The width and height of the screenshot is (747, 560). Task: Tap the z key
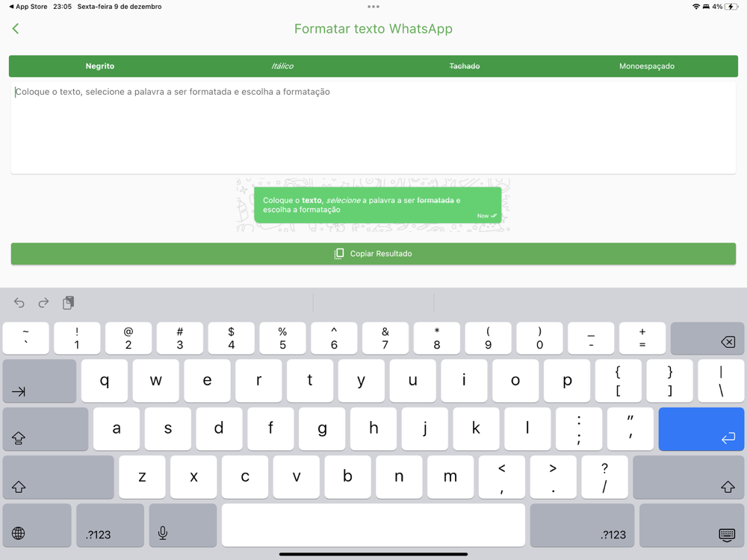point(142,477)
